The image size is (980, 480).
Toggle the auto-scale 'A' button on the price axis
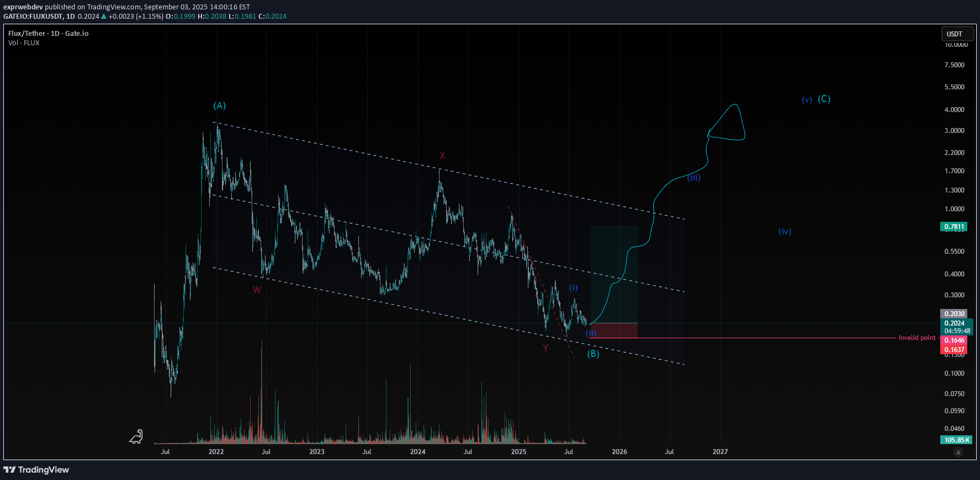tap(958, 452)
